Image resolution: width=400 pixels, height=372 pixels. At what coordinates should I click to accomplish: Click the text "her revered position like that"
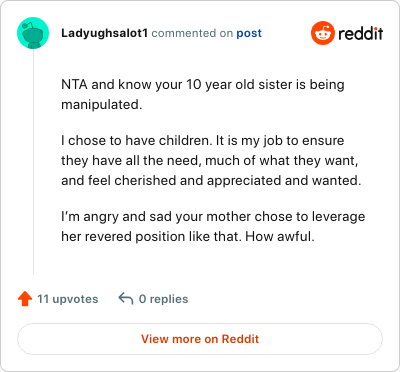(151, 237)
